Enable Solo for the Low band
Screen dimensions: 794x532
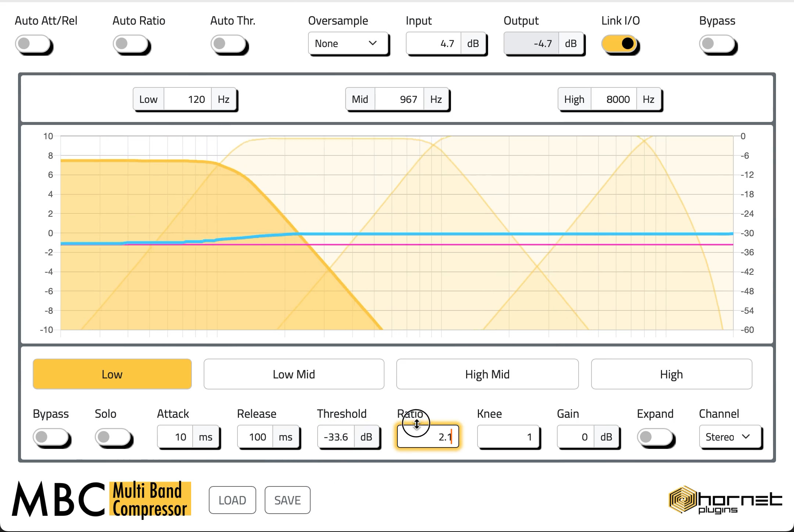(x=112, y=437)
